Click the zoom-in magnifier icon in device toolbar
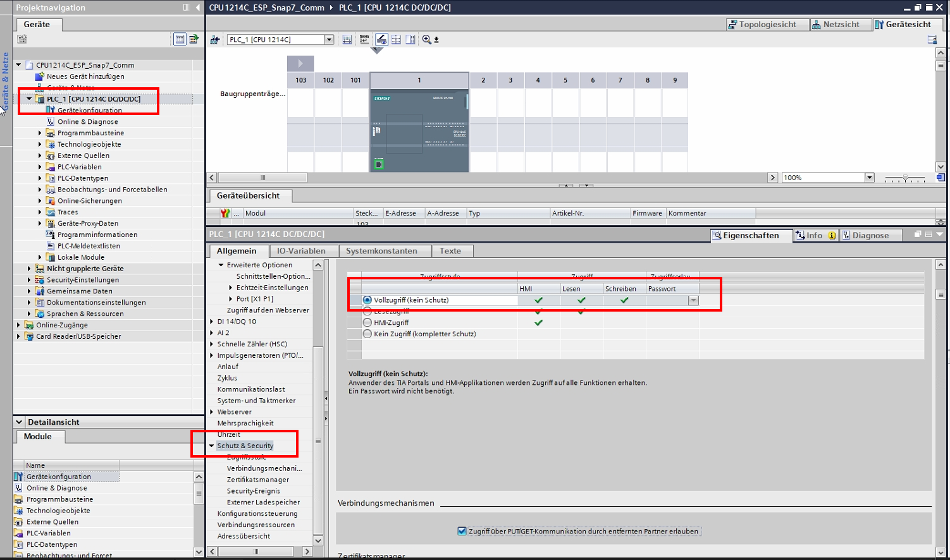 427,39
